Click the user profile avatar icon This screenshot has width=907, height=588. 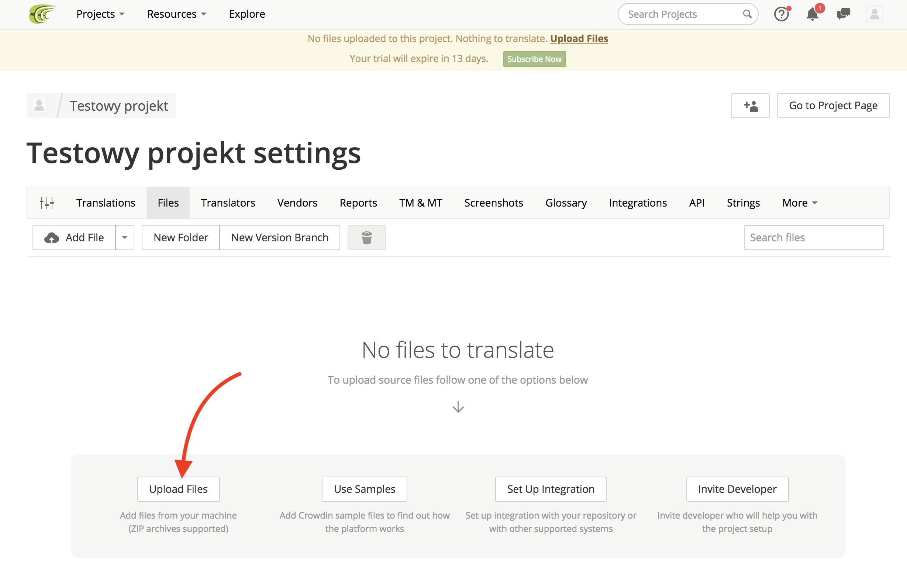pyautogui.click(x=874, y=14)
